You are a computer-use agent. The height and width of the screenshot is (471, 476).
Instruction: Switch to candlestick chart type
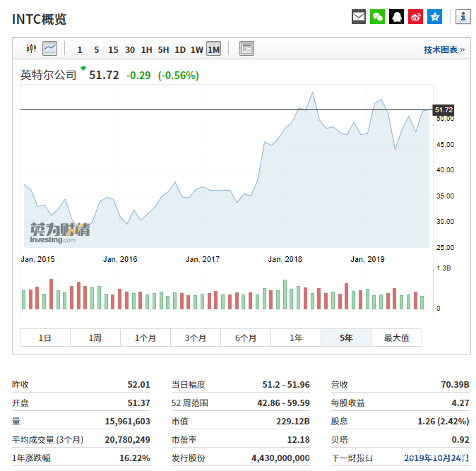pyautogui.click(x=31, y=48)
